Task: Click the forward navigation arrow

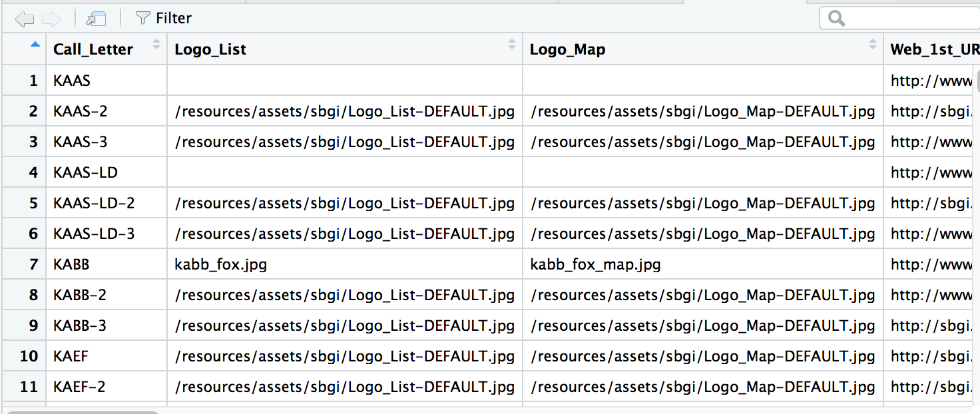Action: (51, 19)
